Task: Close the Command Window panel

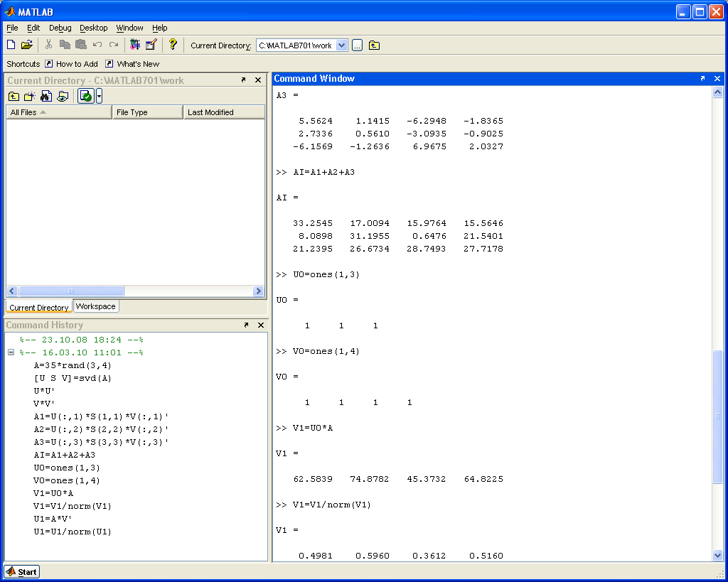Action: [717, 78]
